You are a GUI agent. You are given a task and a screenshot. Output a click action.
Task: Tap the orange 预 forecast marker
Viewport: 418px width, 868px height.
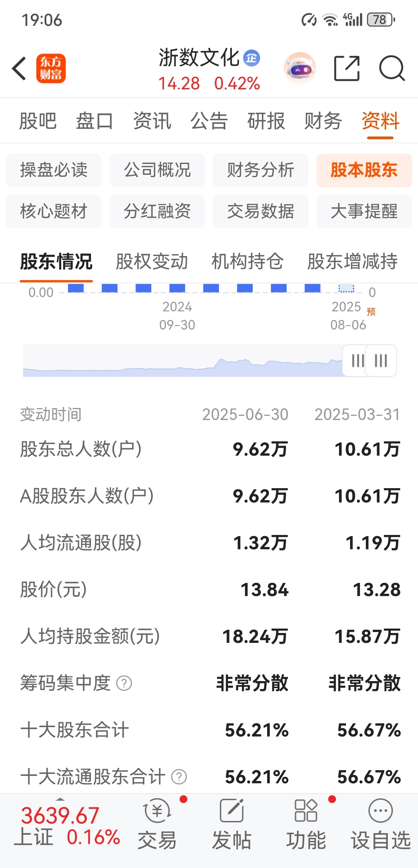click(371, 311)
